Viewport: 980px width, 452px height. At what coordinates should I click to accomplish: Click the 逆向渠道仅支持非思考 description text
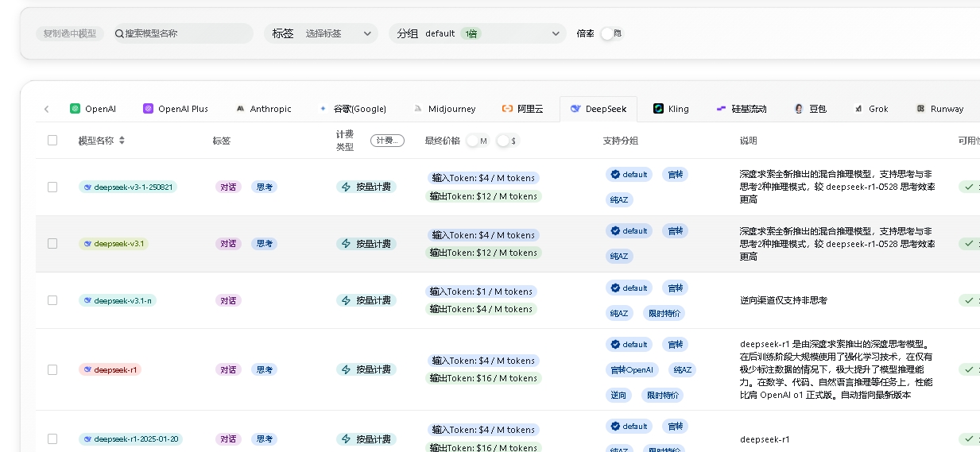pyautogui.click(x=783, y=300)
